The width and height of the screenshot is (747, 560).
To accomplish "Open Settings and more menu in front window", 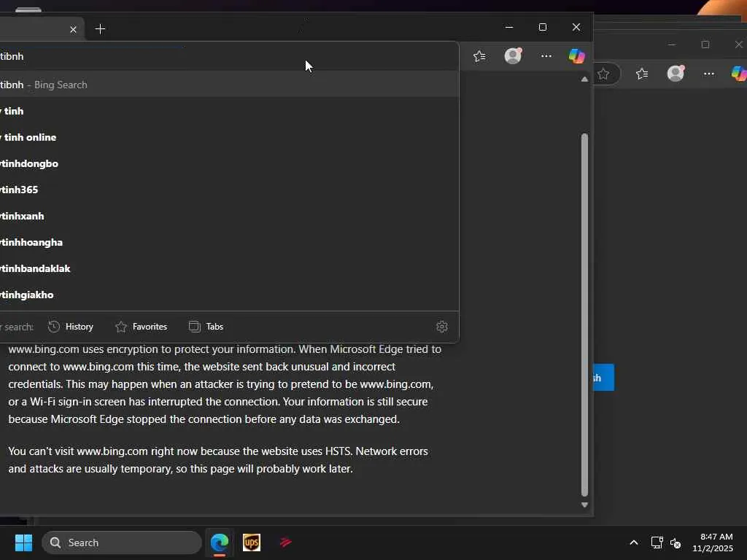I will [546, 56].
